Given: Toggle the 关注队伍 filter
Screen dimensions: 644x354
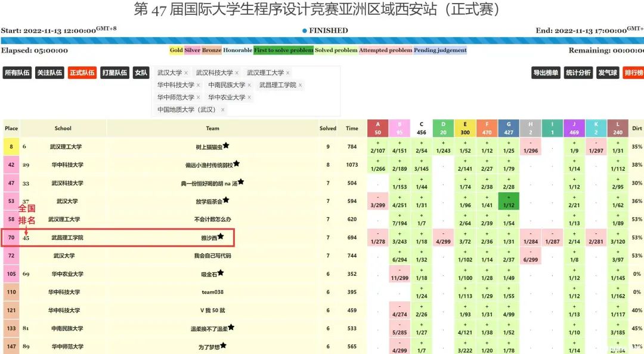Looking at the screenshot, I should click(49, 73).
